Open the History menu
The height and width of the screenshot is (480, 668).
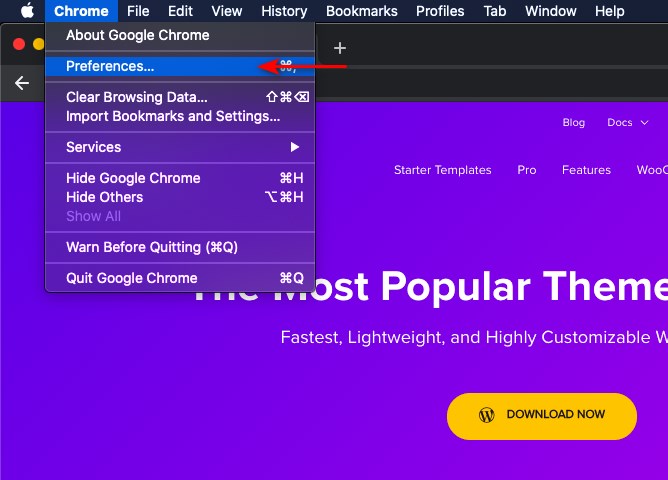click(284, 11)
